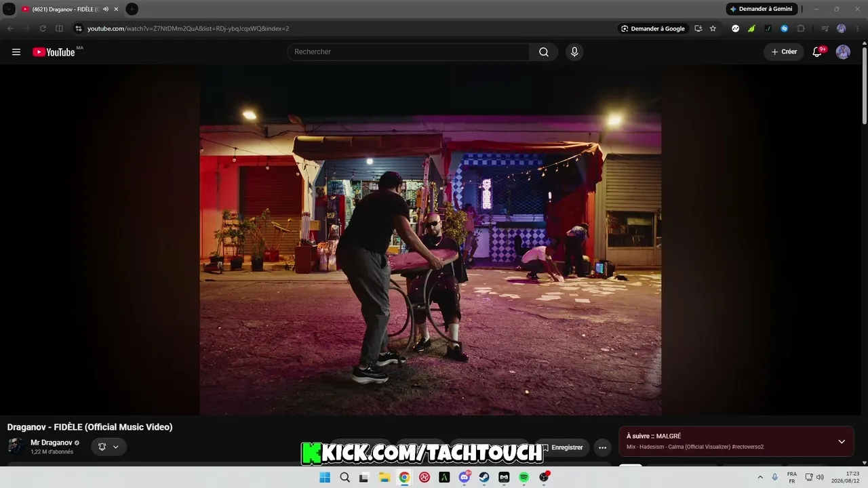The image size is (868, 488).
Task: Open the blue Shazam extension icon
Action: [785, 28]
